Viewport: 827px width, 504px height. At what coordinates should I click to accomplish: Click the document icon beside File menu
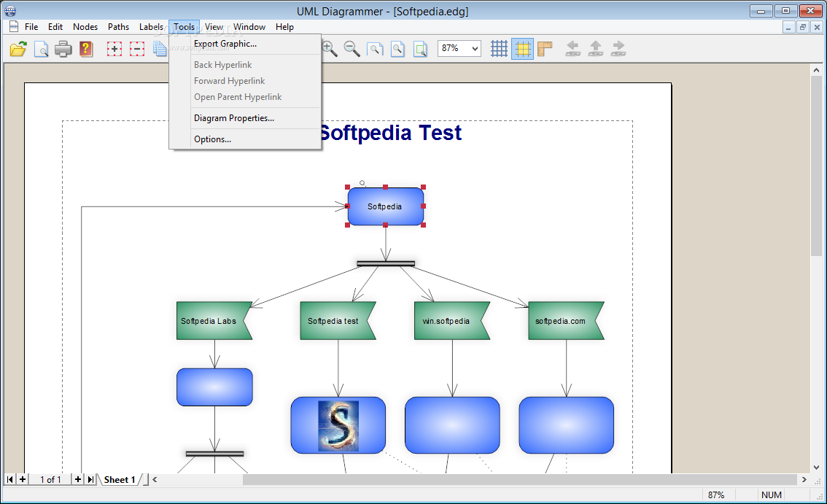coord(14,27)
